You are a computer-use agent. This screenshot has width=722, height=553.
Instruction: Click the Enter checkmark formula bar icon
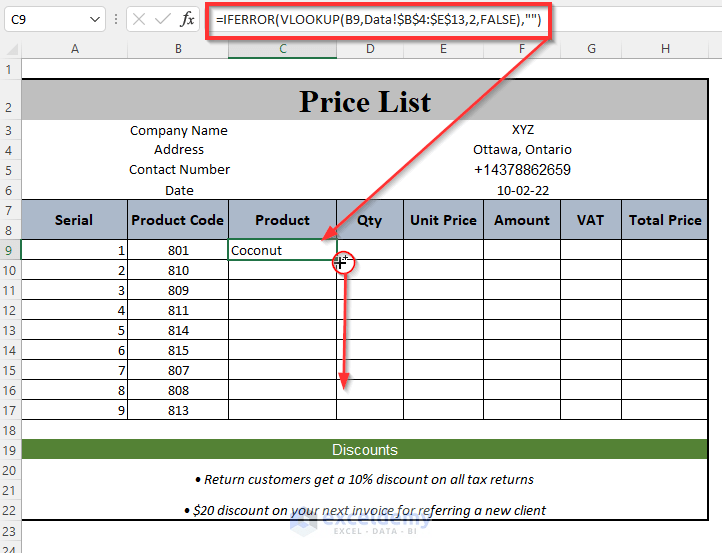pos(163,19)
